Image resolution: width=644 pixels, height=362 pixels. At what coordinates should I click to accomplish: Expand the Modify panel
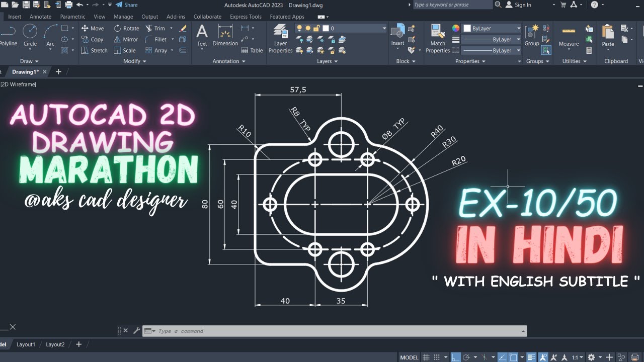[x=135, y=61]
